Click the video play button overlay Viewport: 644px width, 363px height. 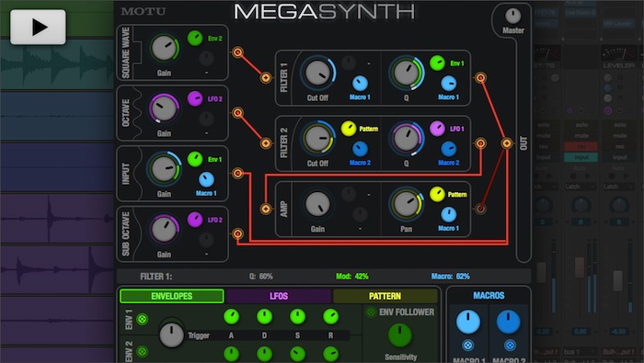point(38,27)
